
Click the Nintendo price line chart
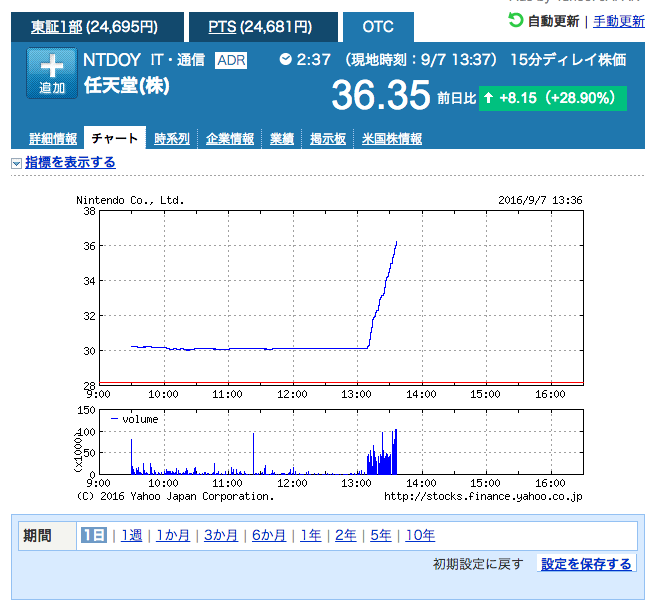coord(341,298)
